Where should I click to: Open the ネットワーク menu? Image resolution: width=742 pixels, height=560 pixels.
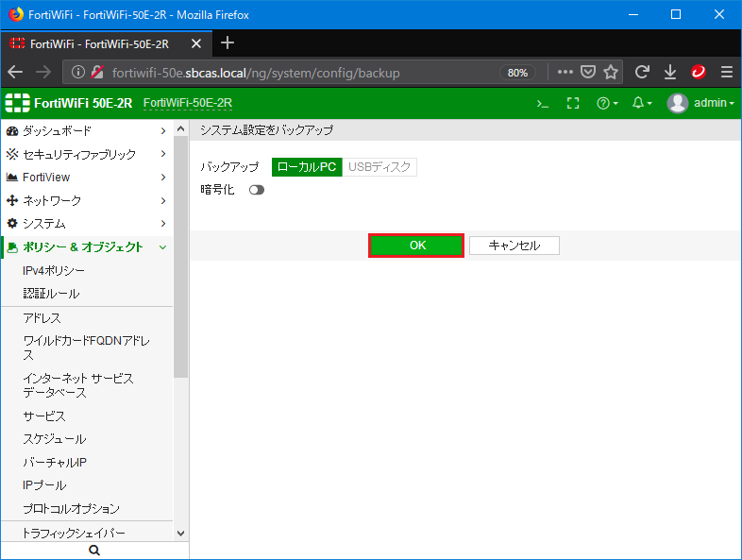pos(87,201)
